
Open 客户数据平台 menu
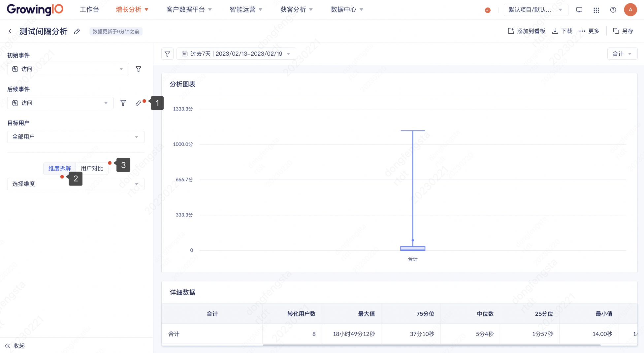coord(189,10)
